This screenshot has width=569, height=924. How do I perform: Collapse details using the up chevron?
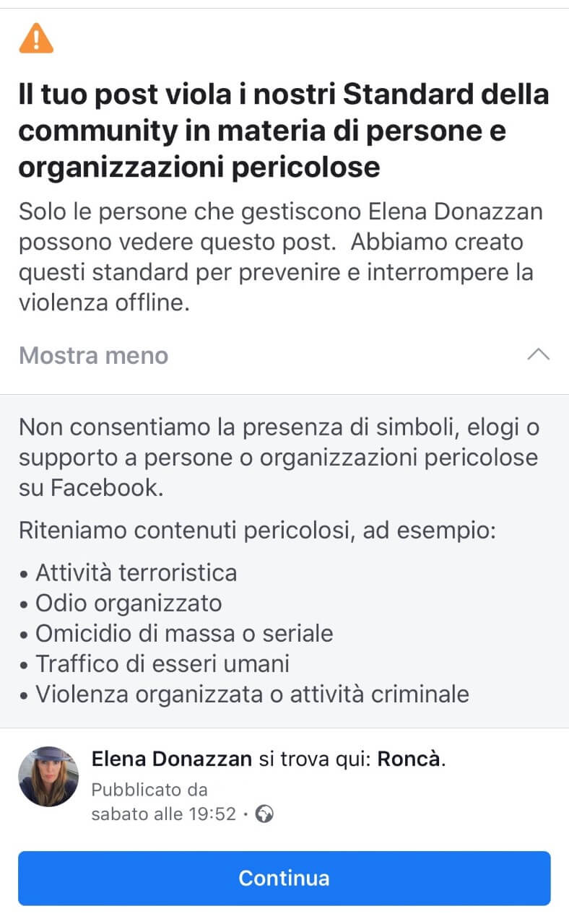pyautogui.click(x=539, y=354)
